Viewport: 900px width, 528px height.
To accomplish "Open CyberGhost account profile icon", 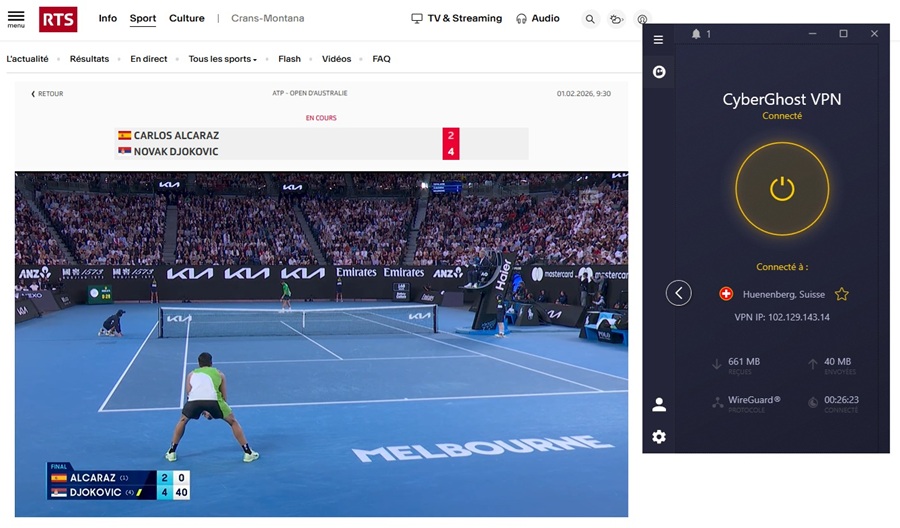I will pos(659,405).
